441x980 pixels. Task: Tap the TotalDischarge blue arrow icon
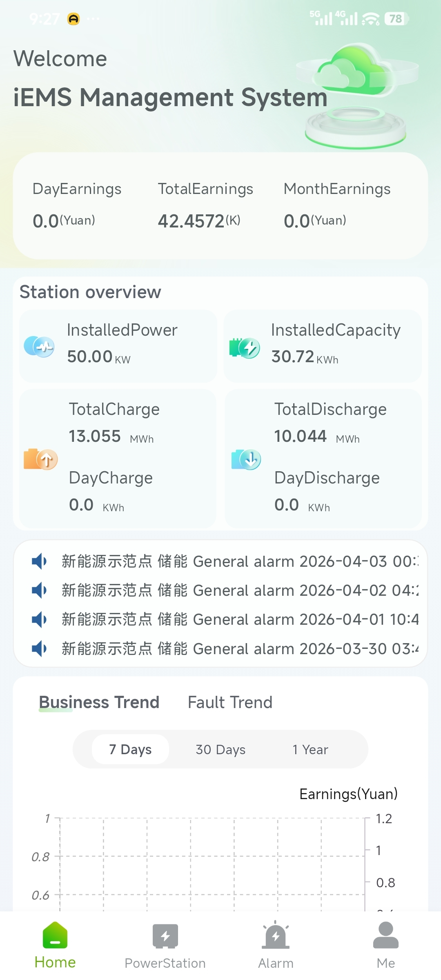click(x=246, y=459)
